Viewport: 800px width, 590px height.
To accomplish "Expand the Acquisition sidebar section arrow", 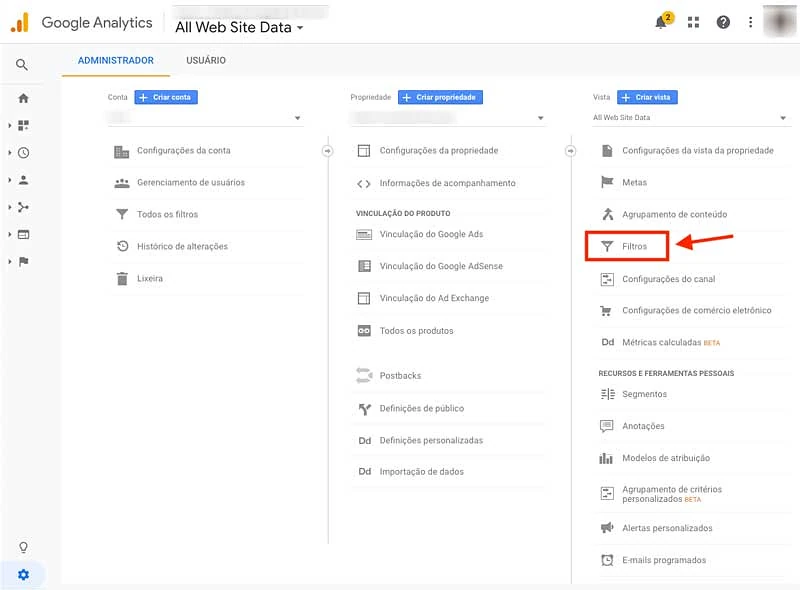I will [x=10, y=207].
